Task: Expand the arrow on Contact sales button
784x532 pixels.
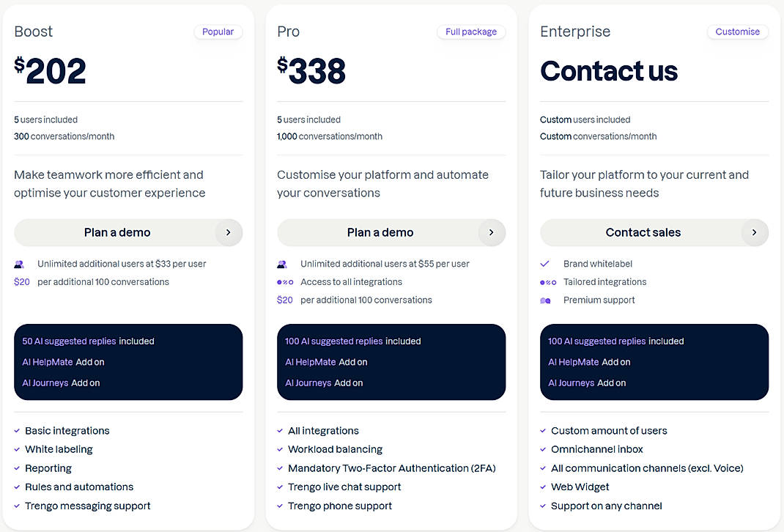Action: tap(755, 232)
